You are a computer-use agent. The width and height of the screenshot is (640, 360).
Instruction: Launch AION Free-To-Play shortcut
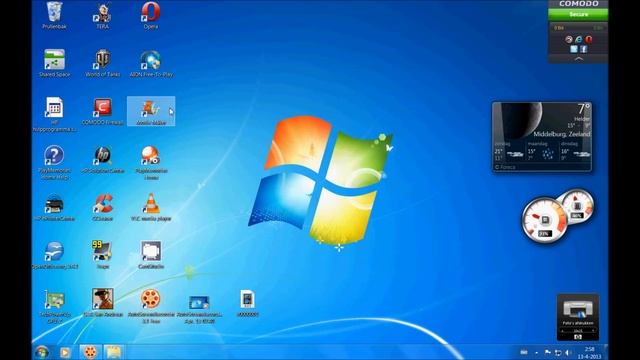tap(151, 63)
